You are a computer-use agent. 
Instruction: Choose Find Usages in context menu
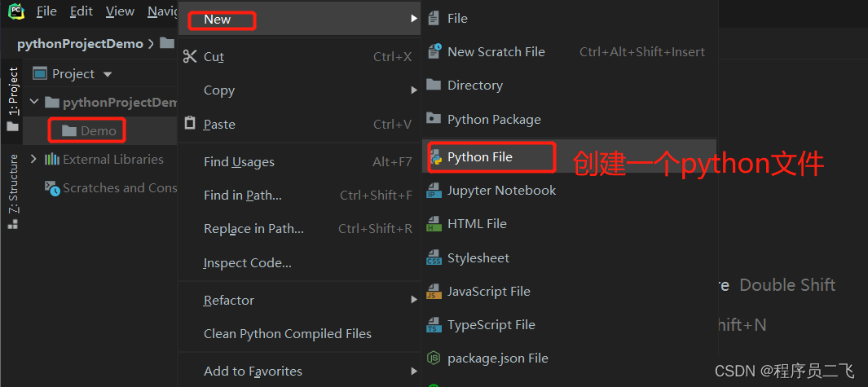(299, 161)
